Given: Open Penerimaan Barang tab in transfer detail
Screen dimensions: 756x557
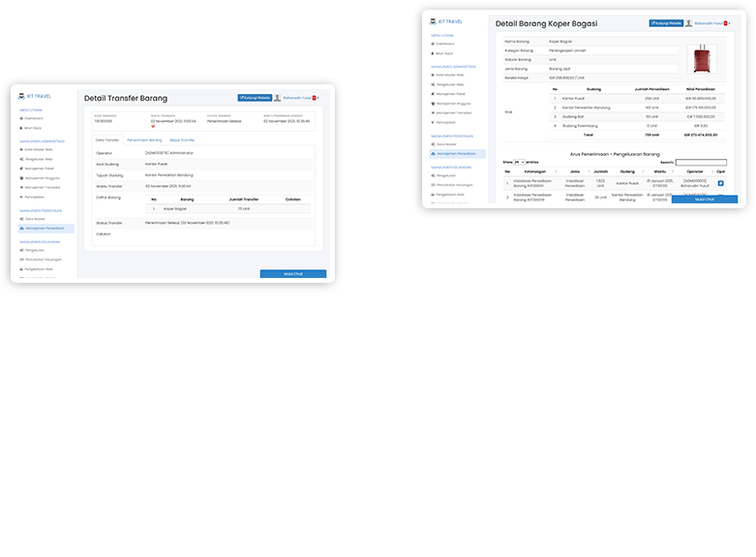Looking at the screenshot, I should click(x=144, y=140).
